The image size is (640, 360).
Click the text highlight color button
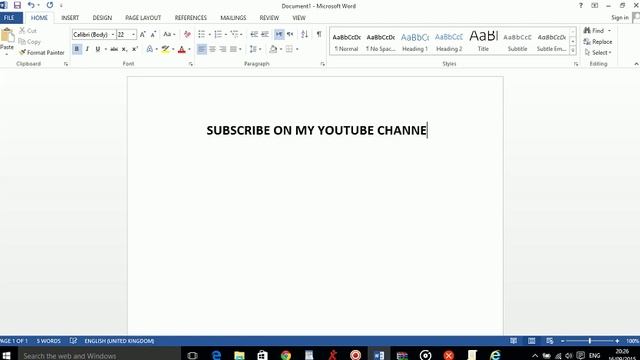point(165,49)
